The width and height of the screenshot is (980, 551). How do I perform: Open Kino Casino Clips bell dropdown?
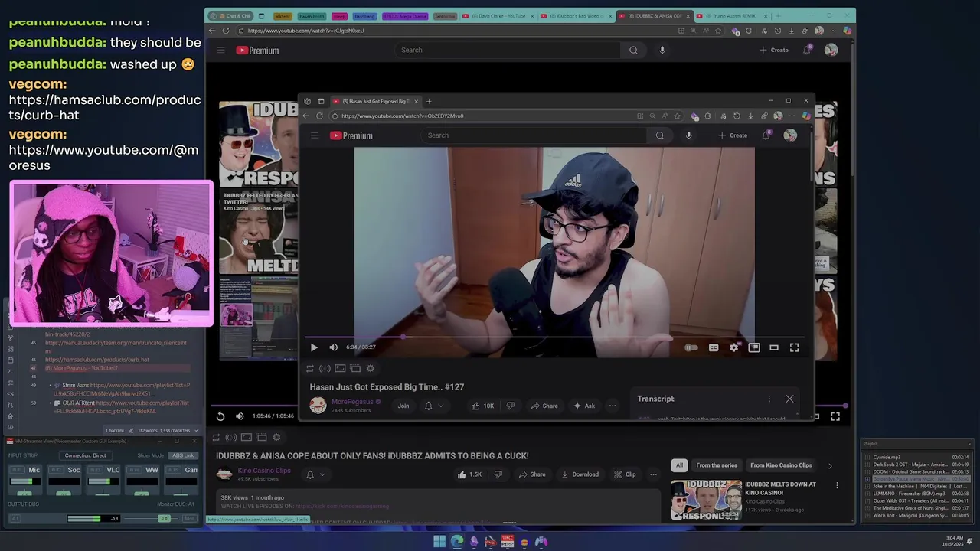click(x=315, y=474)
